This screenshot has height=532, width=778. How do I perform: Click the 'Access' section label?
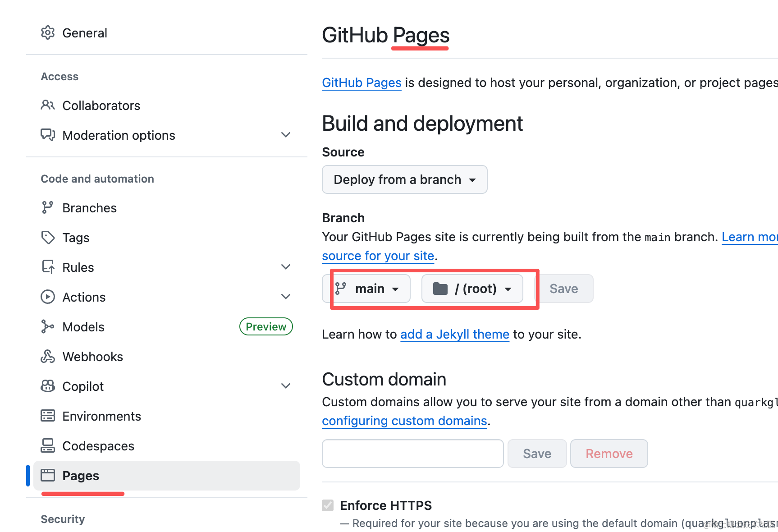point(59,76)
